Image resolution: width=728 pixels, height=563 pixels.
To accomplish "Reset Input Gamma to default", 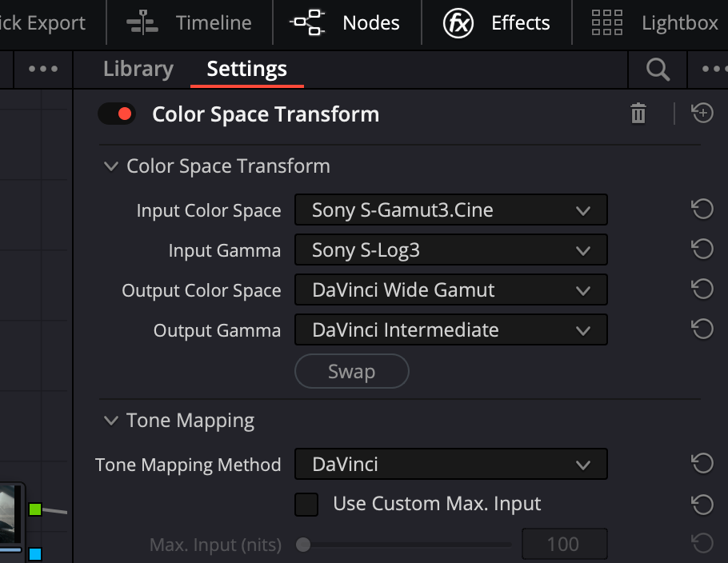I will [x=702, y=250].
